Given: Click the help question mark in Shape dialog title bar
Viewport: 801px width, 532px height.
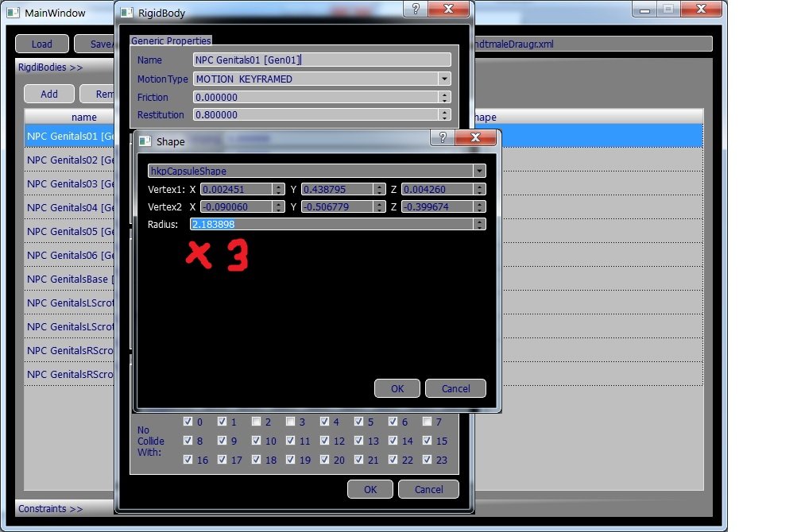Looking at the screenshot, I should (x=443, y=137).
